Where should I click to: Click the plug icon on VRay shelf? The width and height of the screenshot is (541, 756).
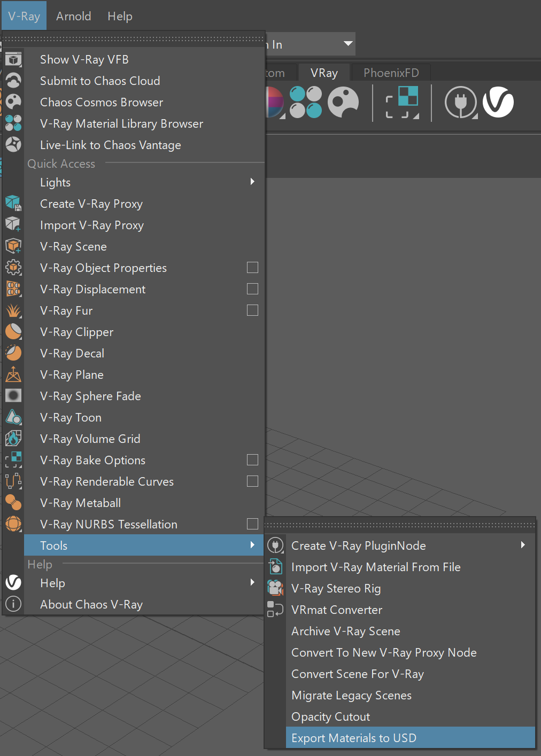[461, 102]
